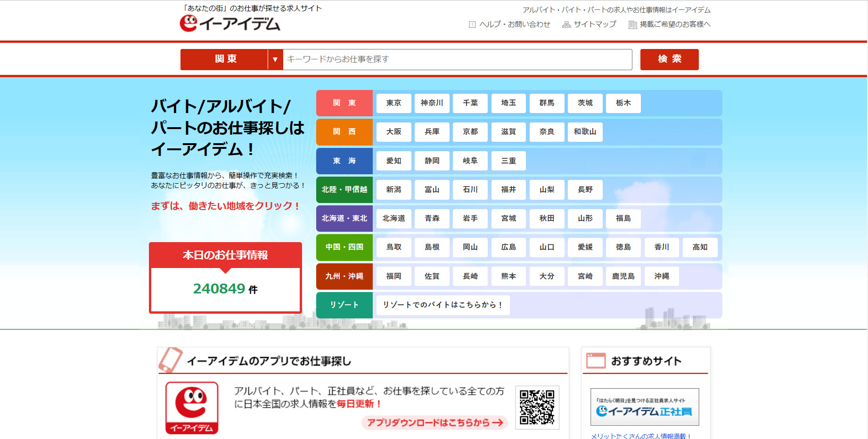
Task: Select the 関西 region tab
Action: click(x=344, y=132)
